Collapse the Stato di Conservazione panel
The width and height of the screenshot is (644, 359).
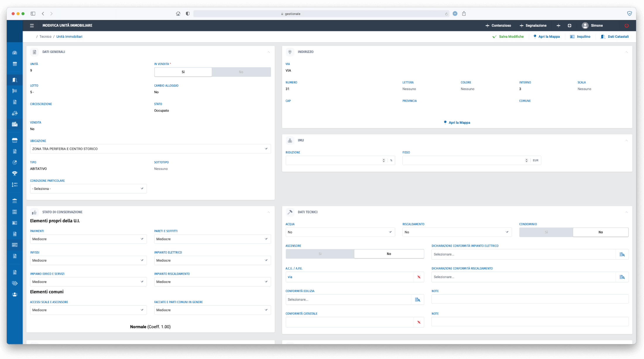268,212
